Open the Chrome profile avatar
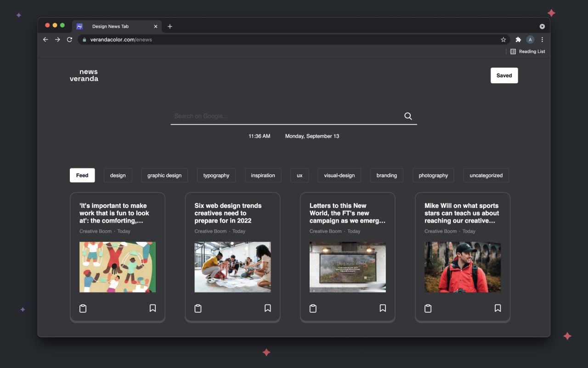Image resolution: width=588 pixels, height=368 pixels. 530,40
